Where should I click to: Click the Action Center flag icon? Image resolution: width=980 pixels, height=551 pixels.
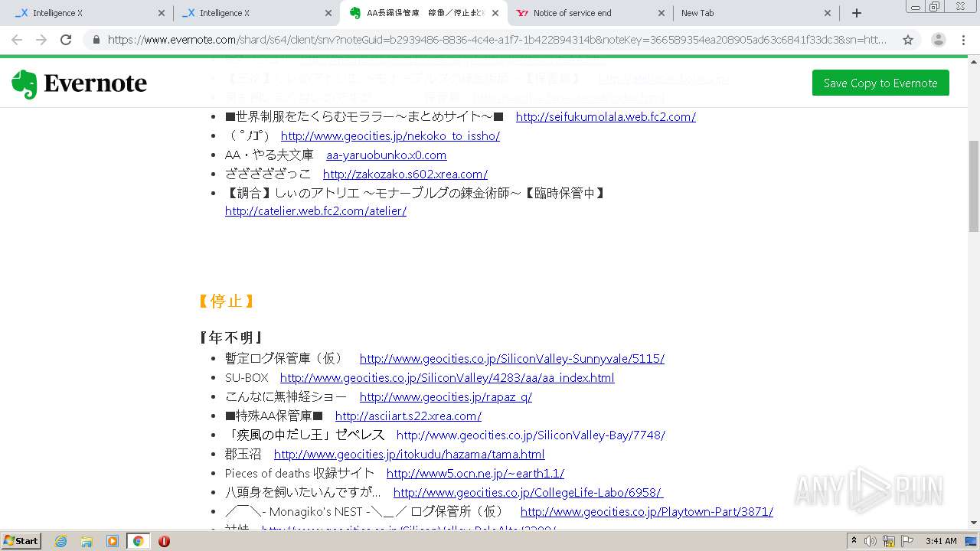pyautogui.click(x=907, y=541)
